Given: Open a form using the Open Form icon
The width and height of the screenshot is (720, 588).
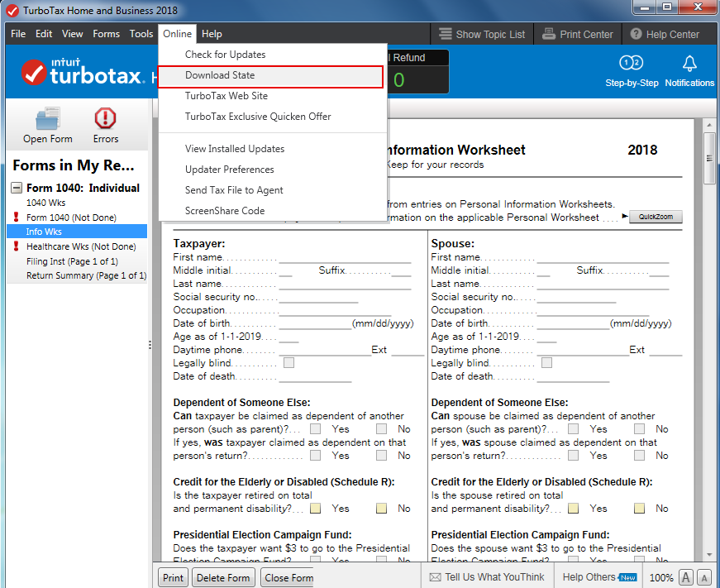Looking at the screenshot, I should (47, 124).
